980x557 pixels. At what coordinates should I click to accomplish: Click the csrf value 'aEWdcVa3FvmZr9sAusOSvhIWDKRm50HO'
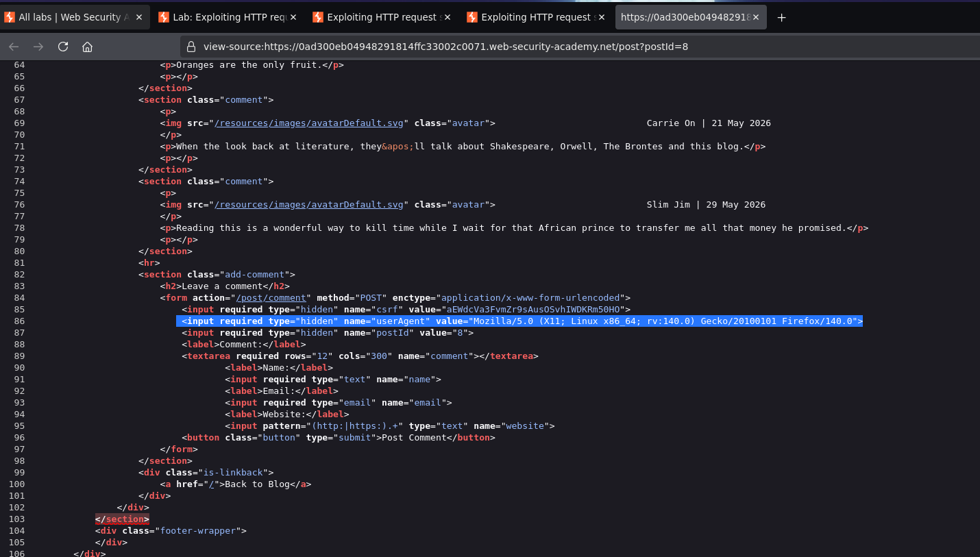click(533, 310)
